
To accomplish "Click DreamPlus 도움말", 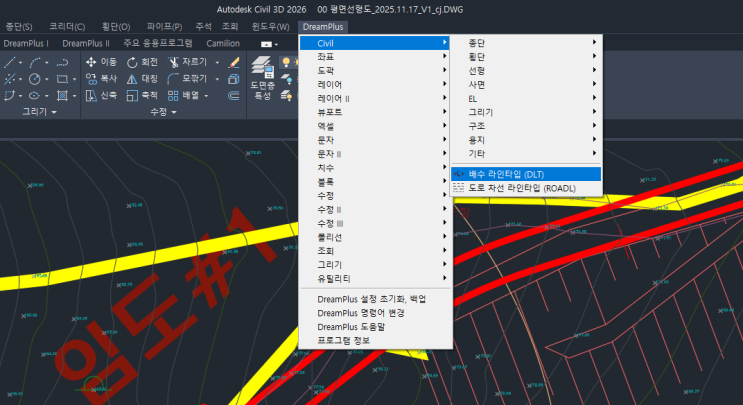I will tap(375, 327).
